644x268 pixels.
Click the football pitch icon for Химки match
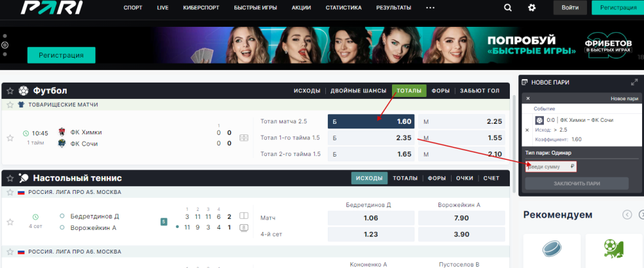(x=244, y=138)
